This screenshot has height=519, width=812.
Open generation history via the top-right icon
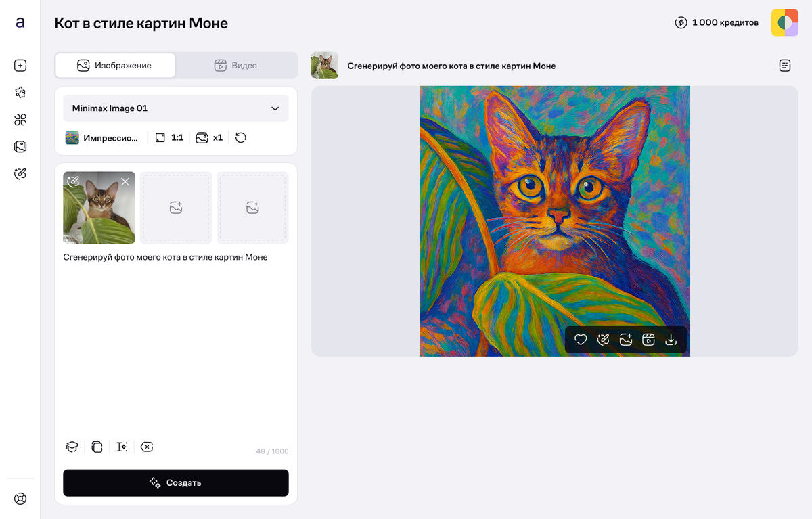pyautogui.click(x=784, y=65)
